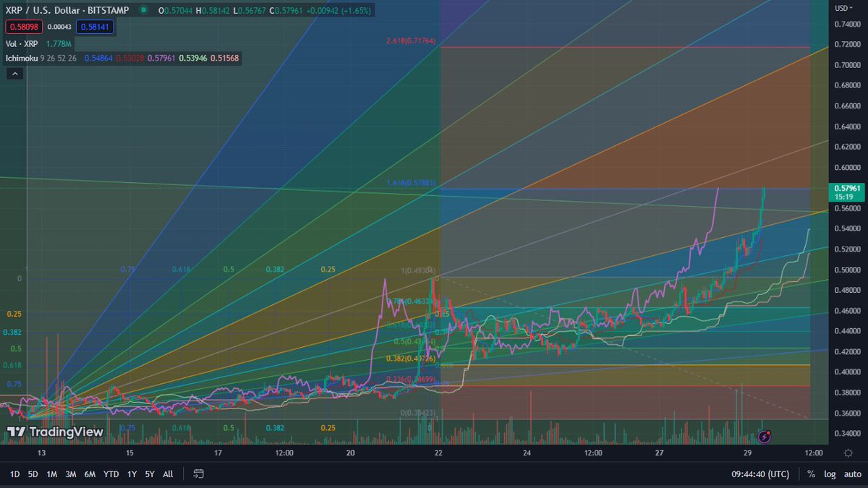Open timezone menu via 09:44:40 (UTC)
This screenshot has width=868, height=488.
[x=759, y=474]
